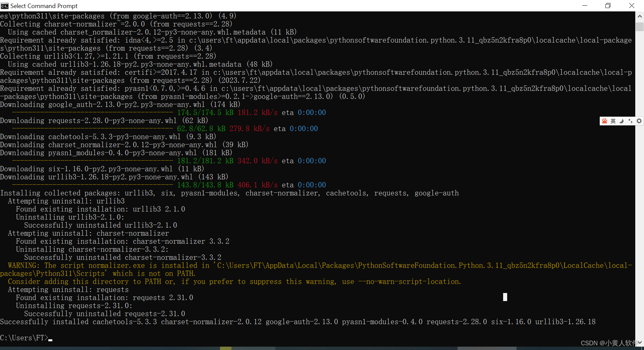Viewport: 644px width, 350px height.
Task: Click 'Installing collected packages' line
Action: coord(229,193)
